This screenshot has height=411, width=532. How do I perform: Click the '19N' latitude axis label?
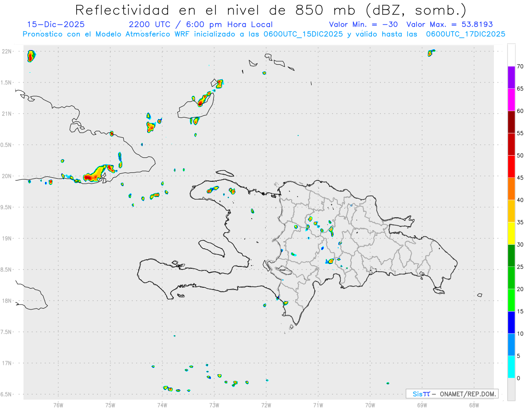click(x=8, y=239)
